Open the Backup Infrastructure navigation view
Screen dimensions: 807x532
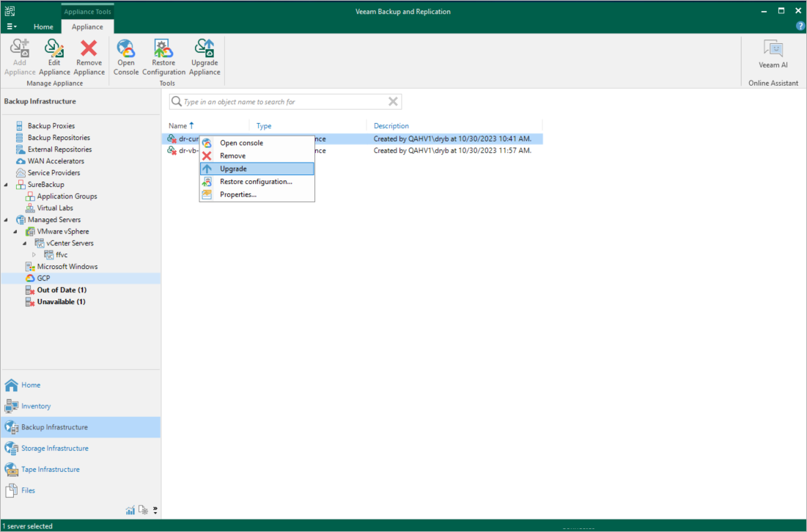point(81,427)
